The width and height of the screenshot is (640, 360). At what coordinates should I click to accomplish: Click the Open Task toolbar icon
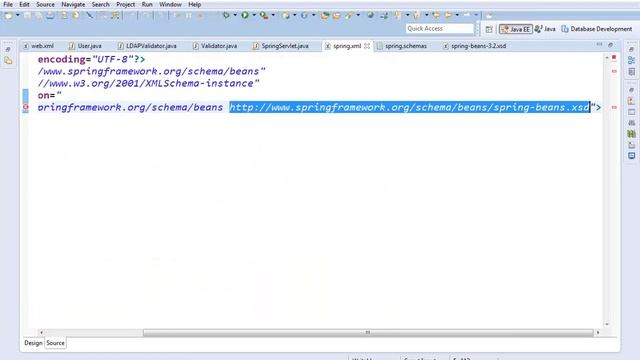click(336, 16)
